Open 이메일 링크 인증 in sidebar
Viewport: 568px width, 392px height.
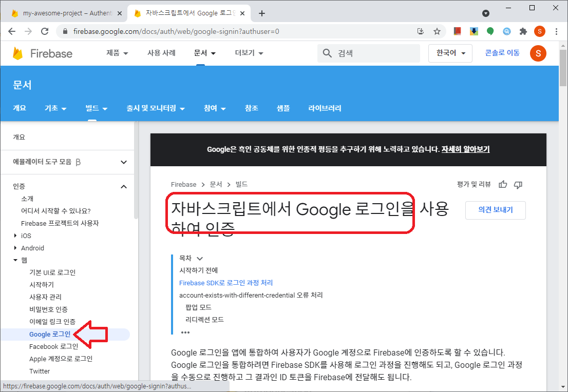click(52, 322)
